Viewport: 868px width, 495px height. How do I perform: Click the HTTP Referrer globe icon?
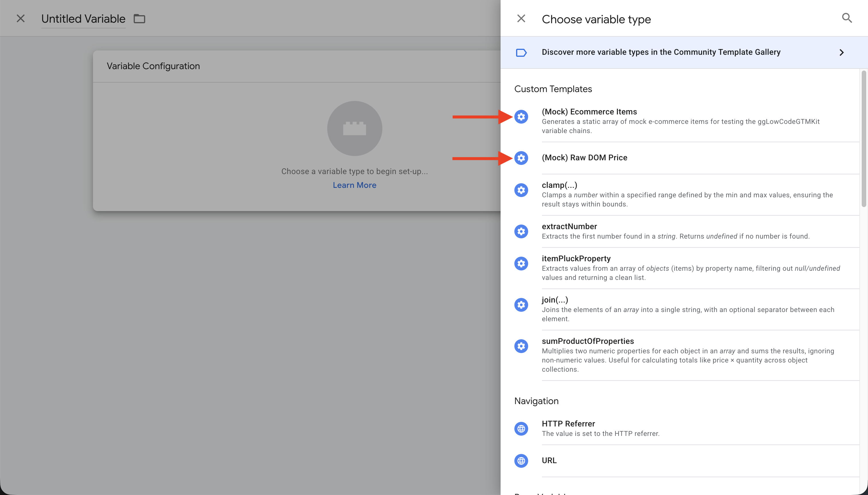coord(521,429)
